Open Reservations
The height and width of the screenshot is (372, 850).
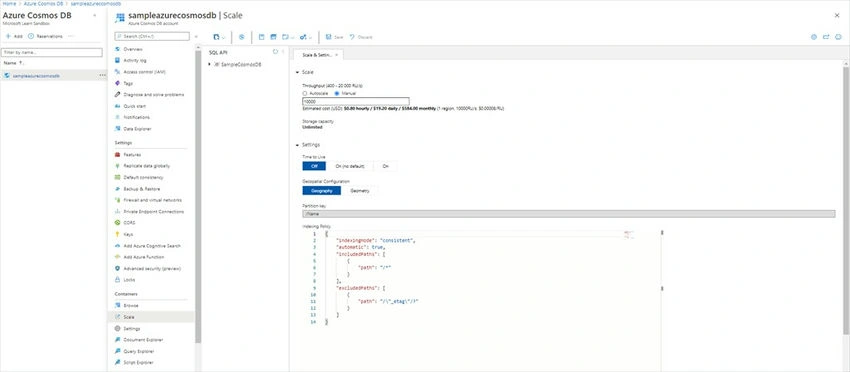(x=45, y=36)
